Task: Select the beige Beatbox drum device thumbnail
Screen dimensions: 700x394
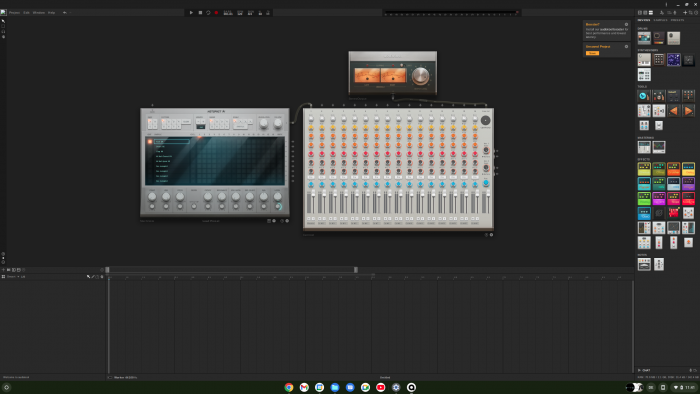Action: 674,38
